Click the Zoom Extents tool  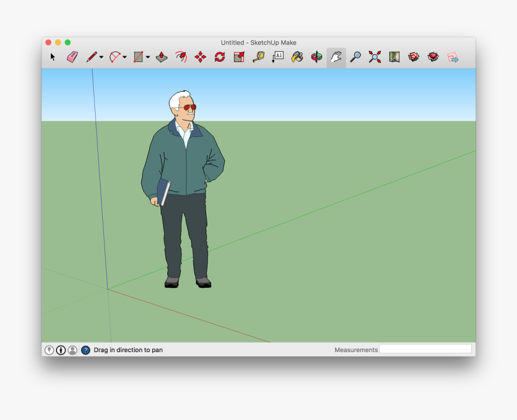pos(375,57)
